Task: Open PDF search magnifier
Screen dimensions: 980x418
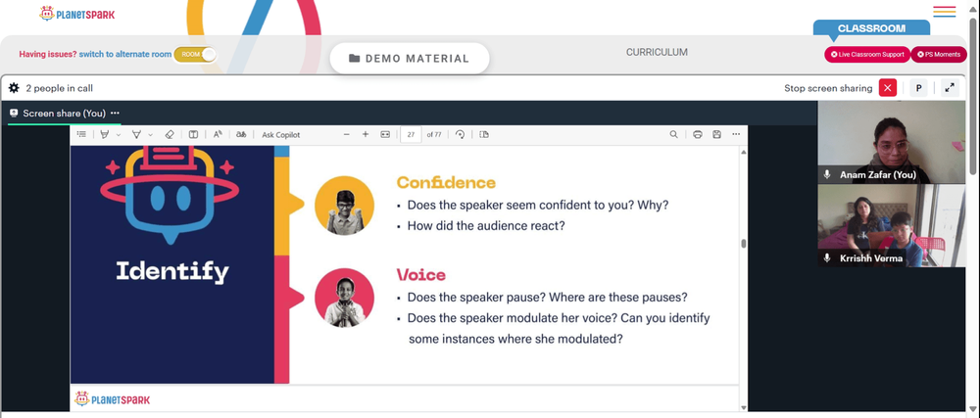Action: point(674,134)
